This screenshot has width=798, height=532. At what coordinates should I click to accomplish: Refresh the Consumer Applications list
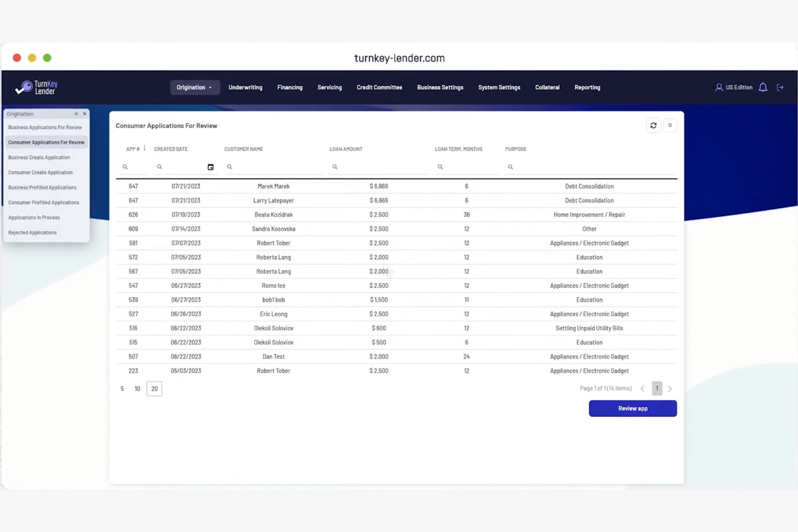pyautogui.click(x=653, y=125)
